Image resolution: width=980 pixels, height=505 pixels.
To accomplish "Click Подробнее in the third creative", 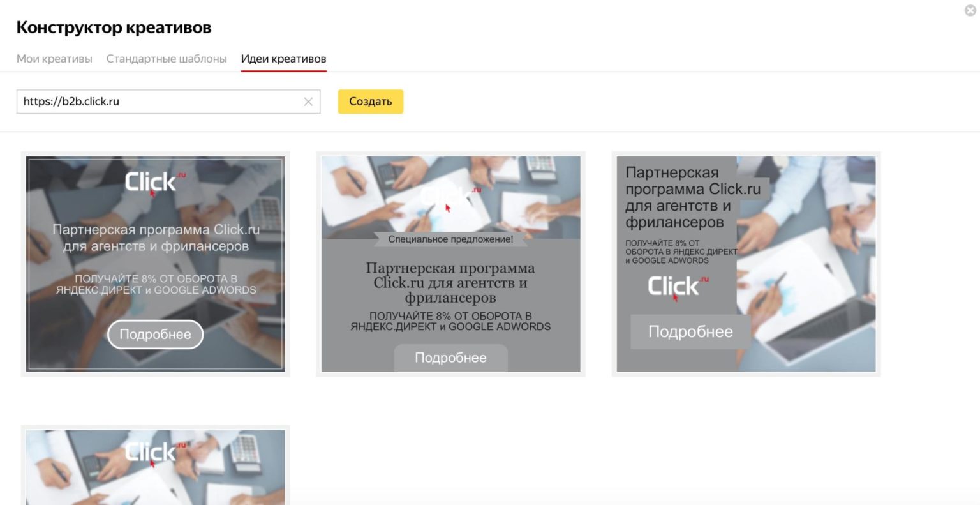I will 690,331.
